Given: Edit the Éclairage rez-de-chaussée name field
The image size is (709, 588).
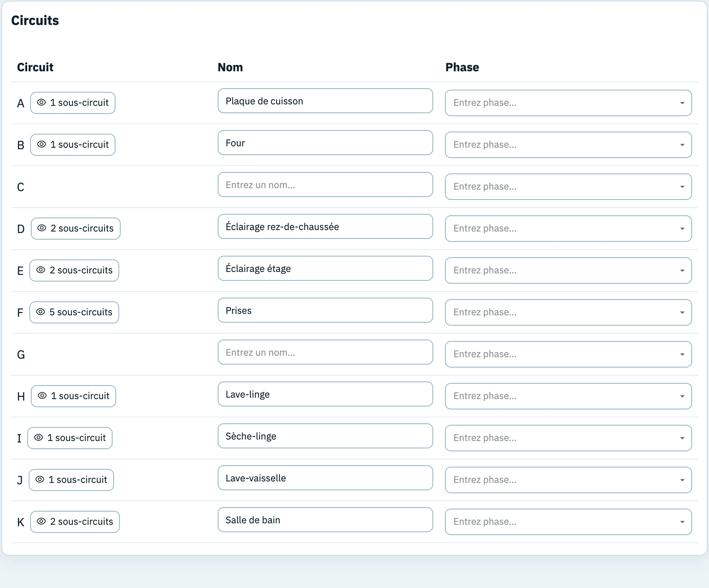Looking at the screenshot, I should pos(325,226).
